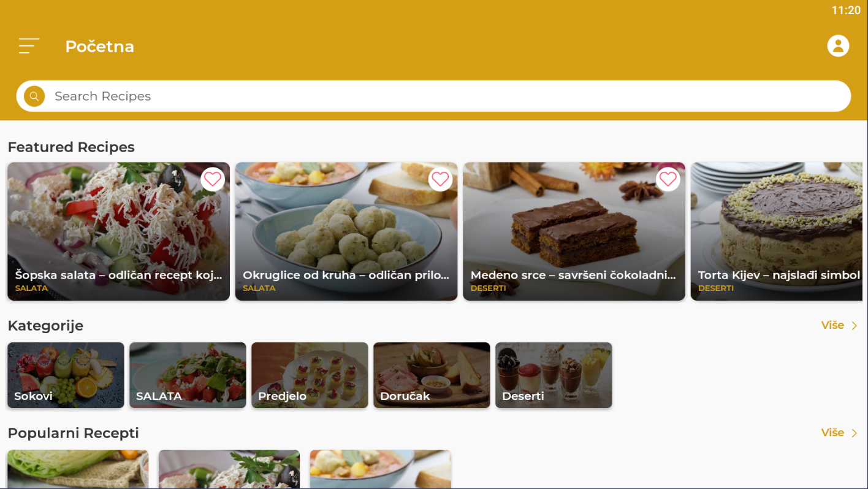Image resolution: width=868 pixels, height=489 pixels.
Task: Select the Predjelo category
Action: (x=310, y=375)
